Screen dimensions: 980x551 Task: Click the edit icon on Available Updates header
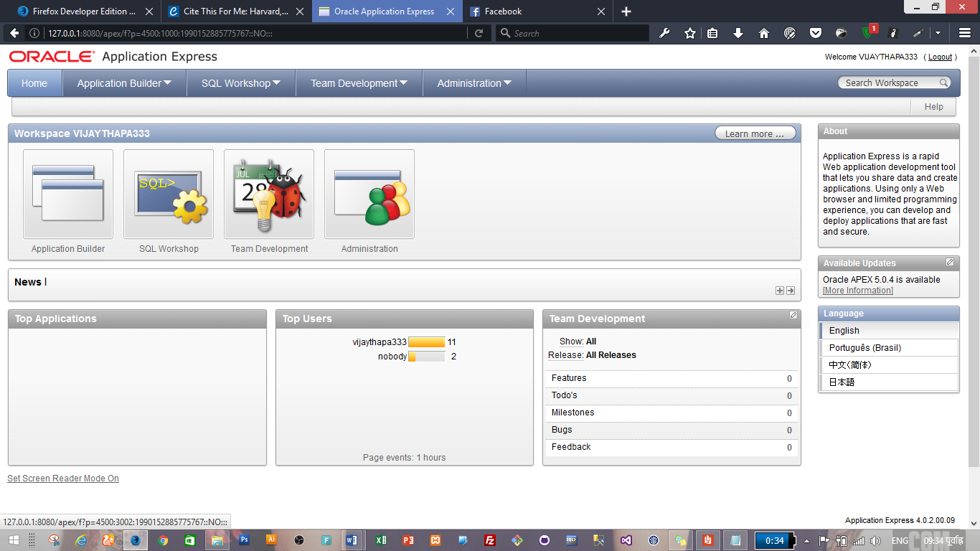[x=948, y=263]
